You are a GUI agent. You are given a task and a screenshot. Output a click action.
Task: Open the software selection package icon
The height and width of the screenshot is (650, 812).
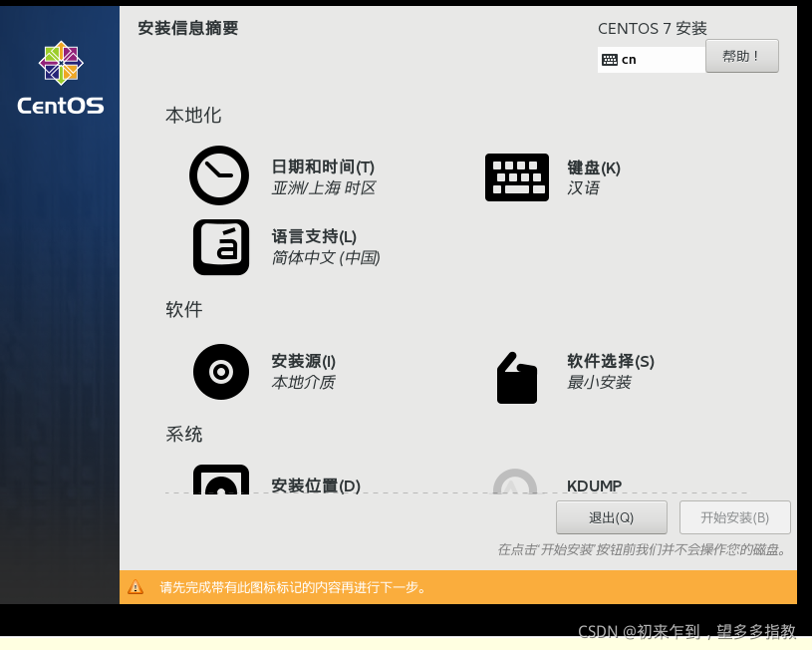point(517,378)
